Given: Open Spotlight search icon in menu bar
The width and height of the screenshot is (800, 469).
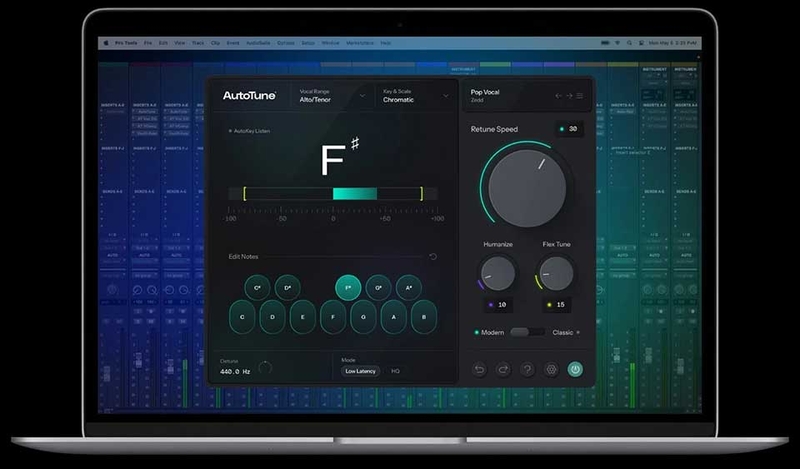Looking at the screenshot, I should (x=629, y=43).
